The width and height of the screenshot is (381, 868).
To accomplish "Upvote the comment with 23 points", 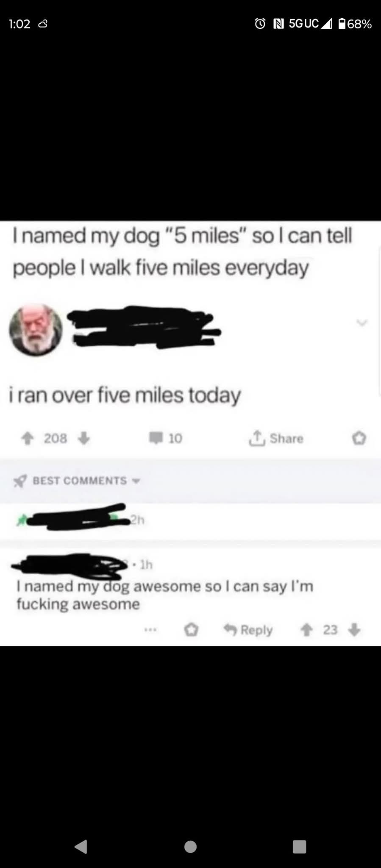I will pyautogui.click(x=306, y=630).
